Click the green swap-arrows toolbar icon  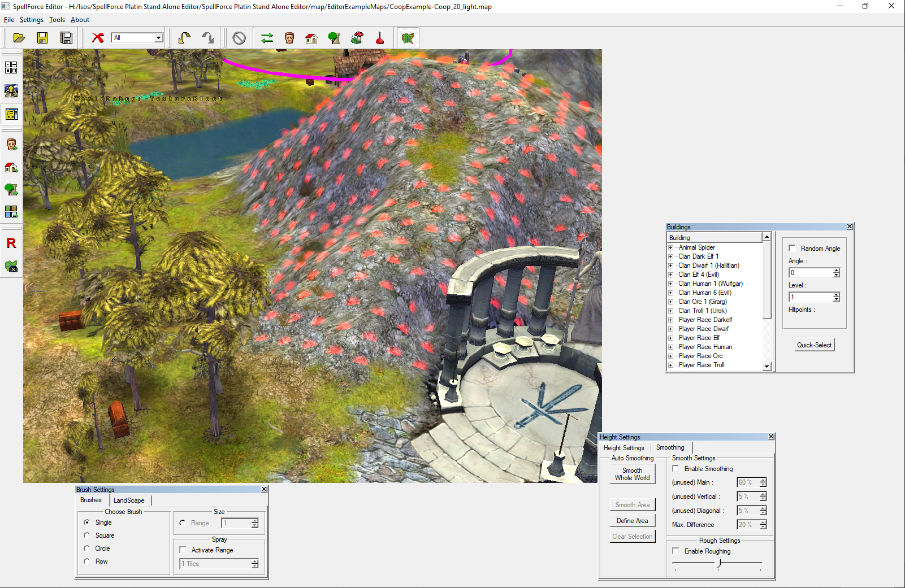(x=267, y=38)
